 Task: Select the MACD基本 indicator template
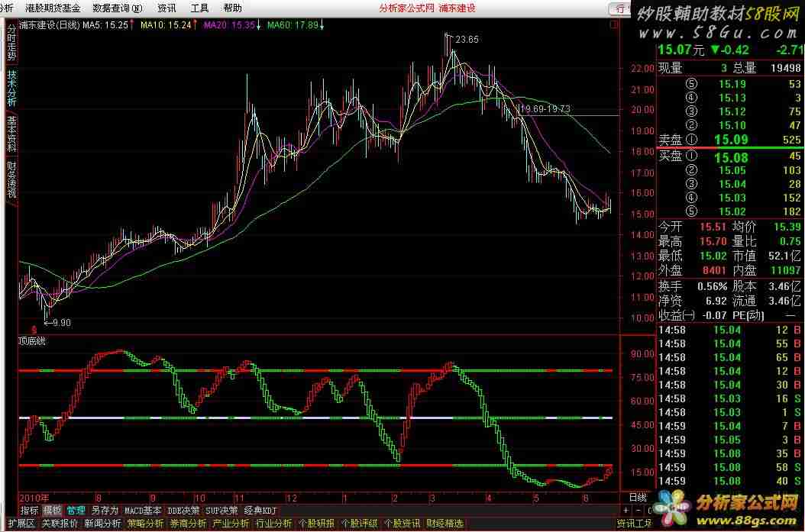coord(143,511)
